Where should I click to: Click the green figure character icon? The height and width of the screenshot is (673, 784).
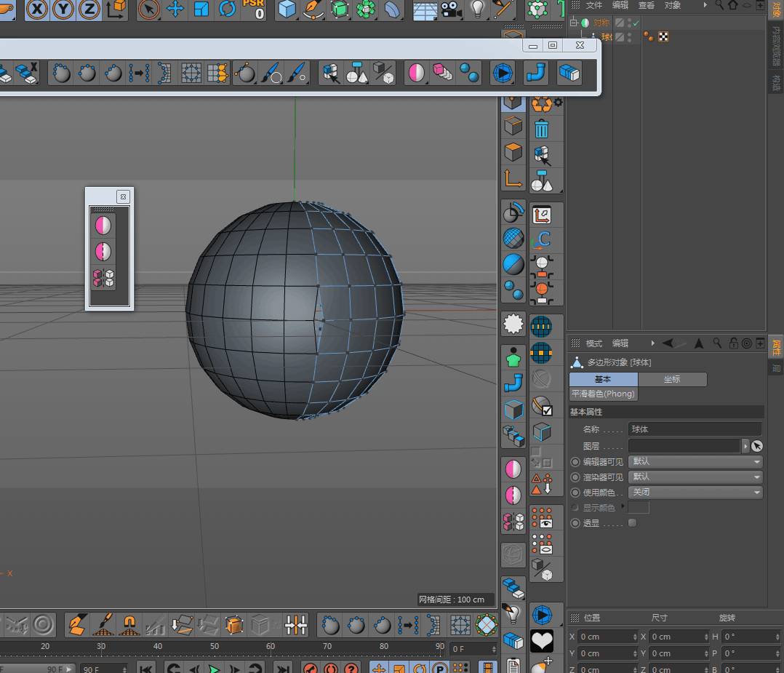pos(513,357)
